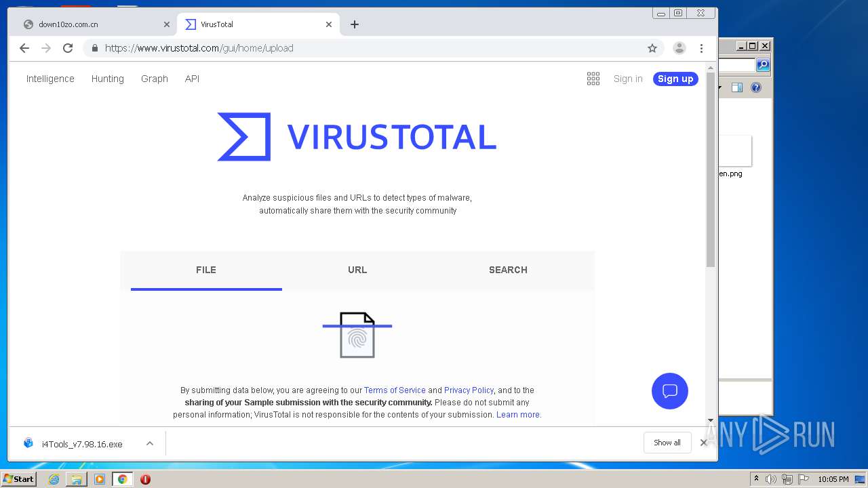
Task: Bookmark this page with the star icon
Action: tap(652, 48)
